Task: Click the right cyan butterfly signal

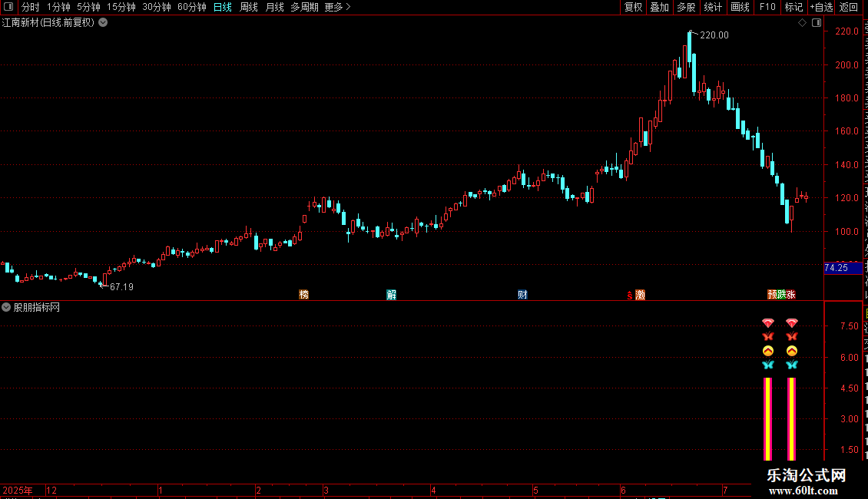Action: pos(792,365)
